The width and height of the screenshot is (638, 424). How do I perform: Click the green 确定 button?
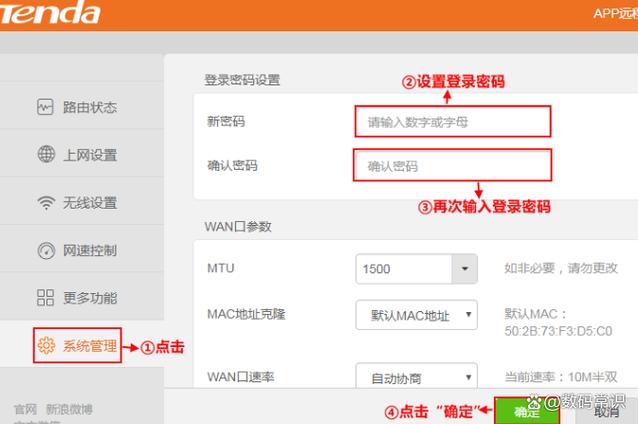coord(527,411)
